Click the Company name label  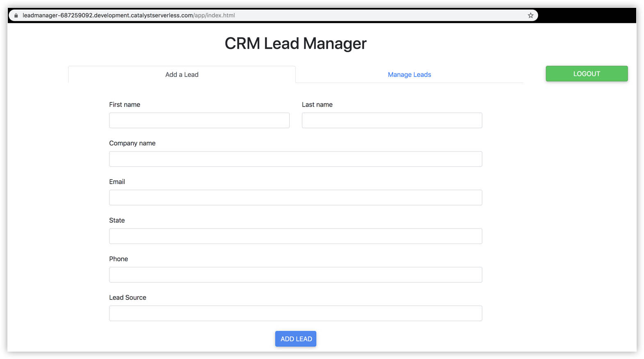(x=132, y=143)
